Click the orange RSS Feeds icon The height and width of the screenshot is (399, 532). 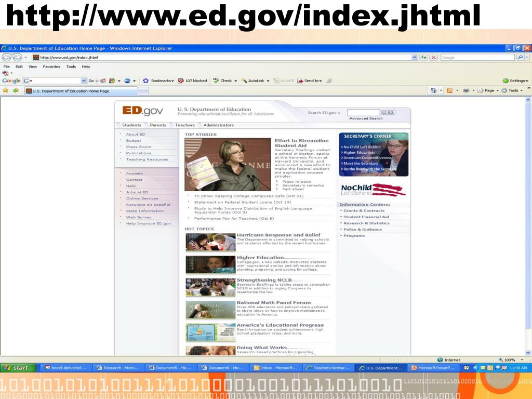pyautogui.click(x=449, y=90)
